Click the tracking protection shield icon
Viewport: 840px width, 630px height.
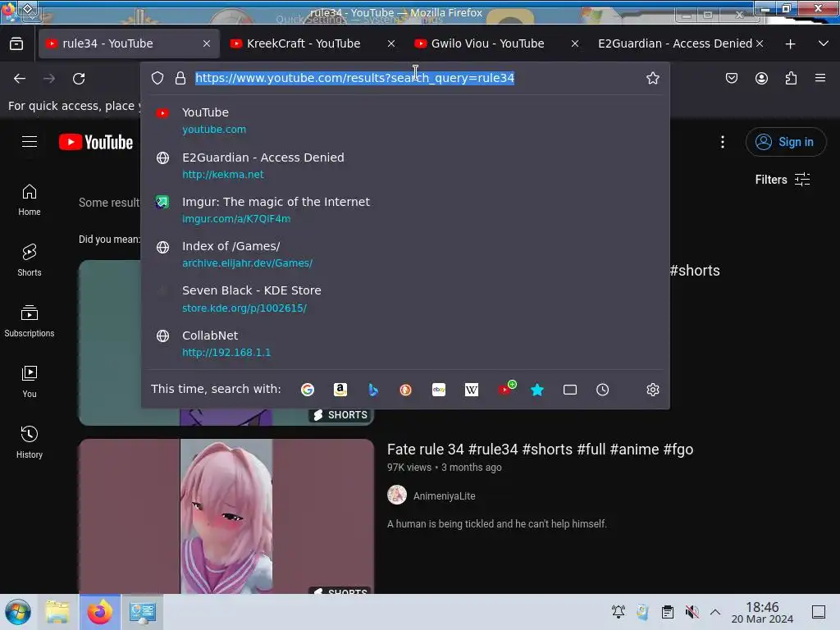tap(157, 78)
